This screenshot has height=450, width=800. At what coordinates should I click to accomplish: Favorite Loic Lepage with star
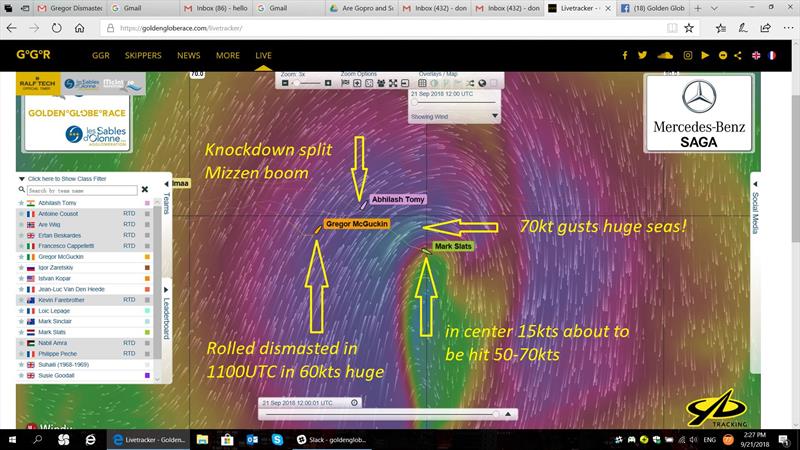(21, 311)
